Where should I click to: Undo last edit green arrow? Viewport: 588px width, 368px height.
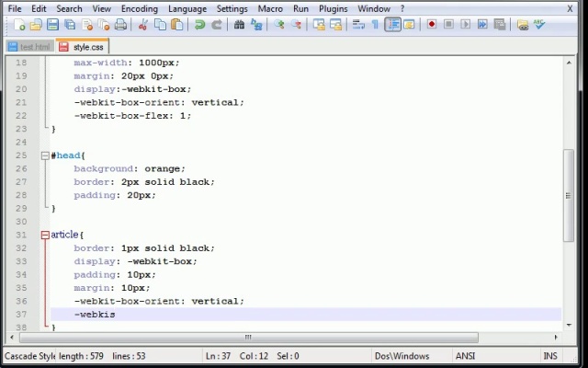[x=199, y=25]
